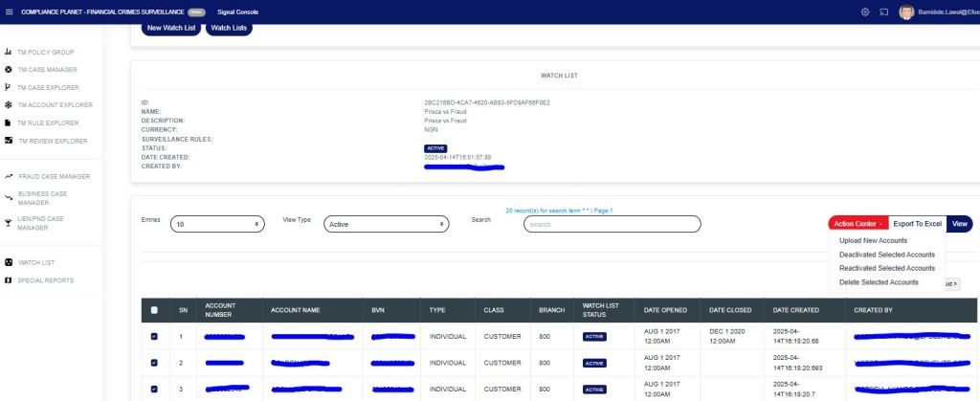Image resolution: width=980 pixels, height=401 pixels.
Task: Select Upload New Accounts from menu
Action: [x=872, y=240]
